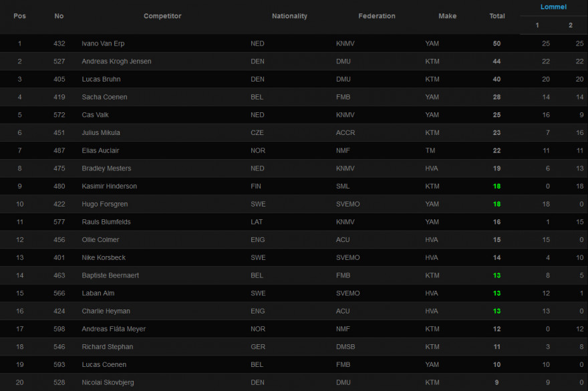The image size is (588, 391).
Task: Click rider number 598
Action: pyautogui.click(x=59, y=329)
